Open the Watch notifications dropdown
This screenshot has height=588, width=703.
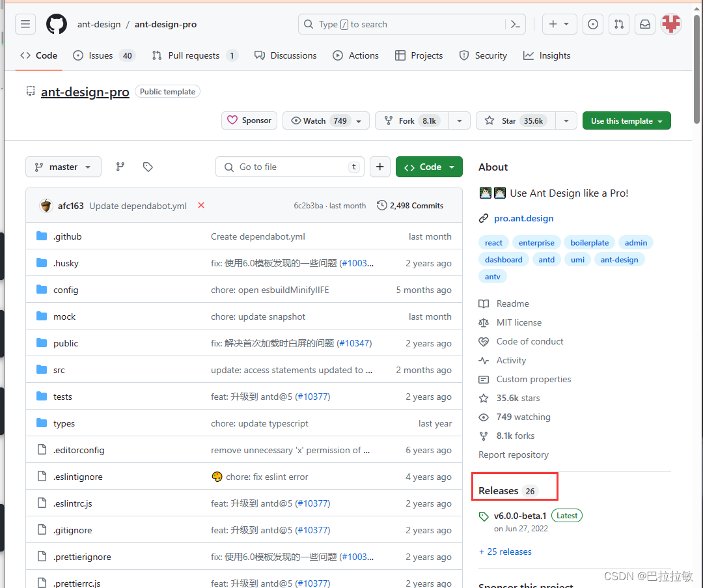pyautogui.click(x=326, y=120)
